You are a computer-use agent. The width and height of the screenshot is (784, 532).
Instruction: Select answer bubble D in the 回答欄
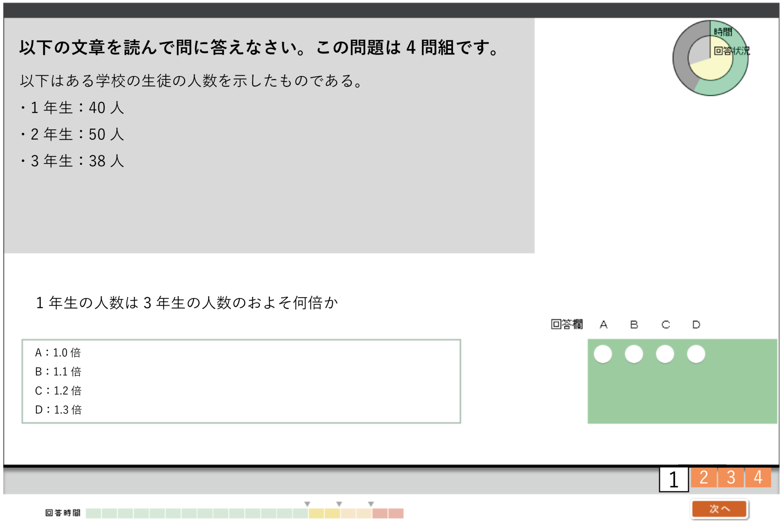tap(696, 354)
